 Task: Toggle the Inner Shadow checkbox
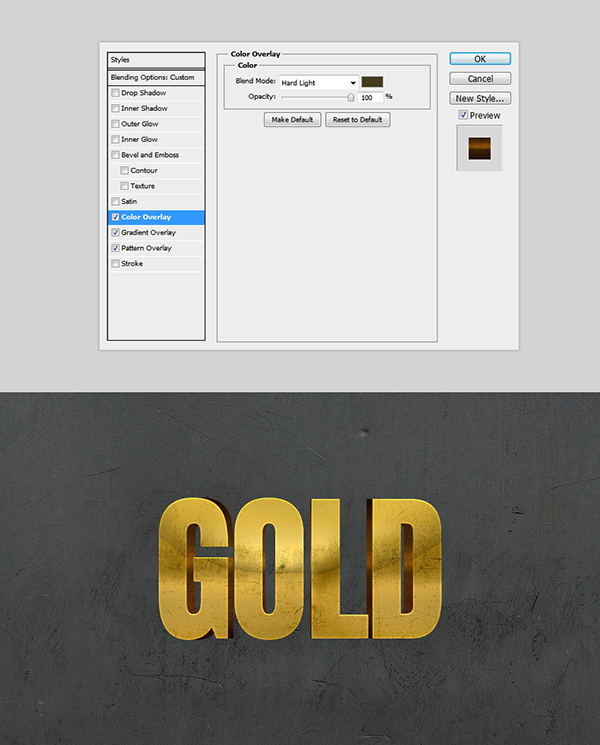[x=116, y=108]
